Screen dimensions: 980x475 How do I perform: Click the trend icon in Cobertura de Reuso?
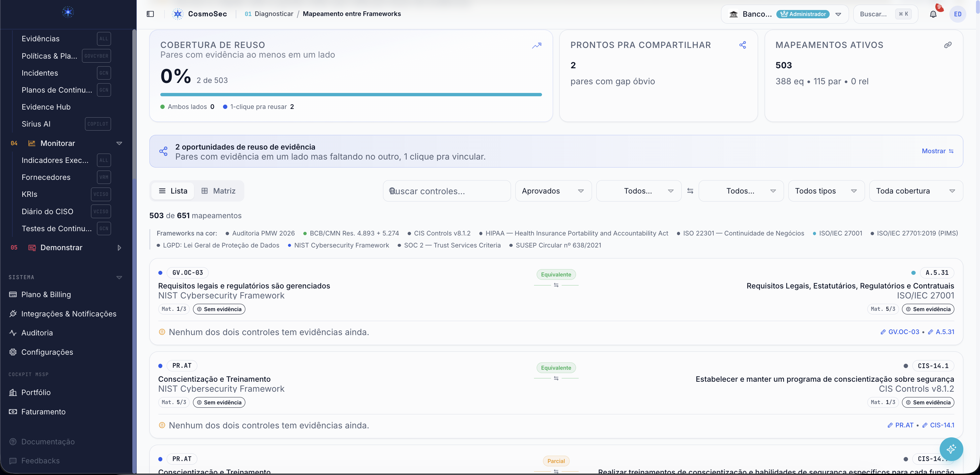click(x=536, y=46)
